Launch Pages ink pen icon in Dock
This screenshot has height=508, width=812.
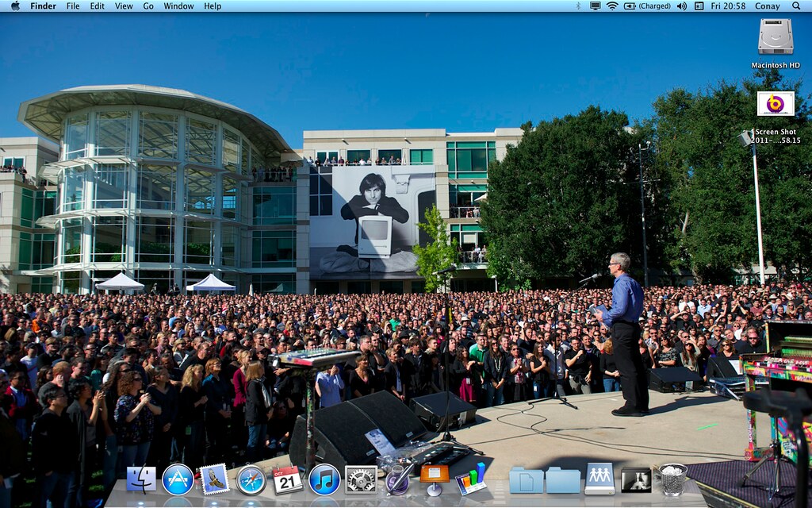pyautogui.click(x=398, y=479)
